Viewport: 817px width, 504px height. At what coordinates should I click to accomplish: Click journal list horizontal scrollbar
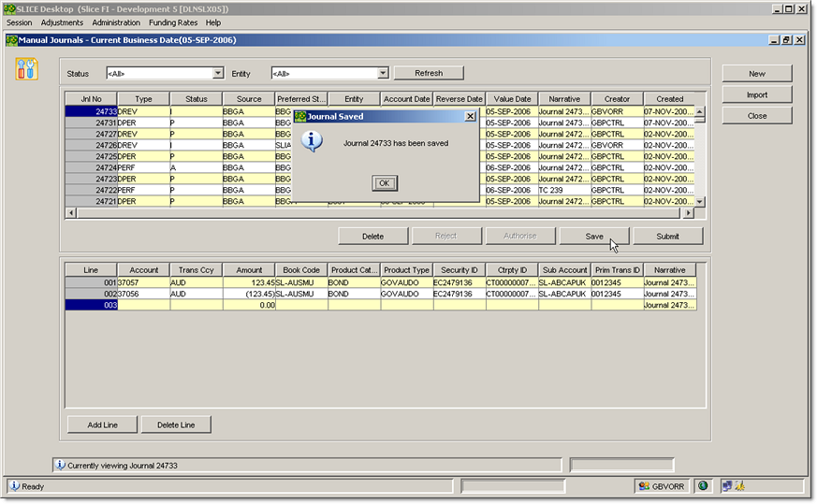374,213
